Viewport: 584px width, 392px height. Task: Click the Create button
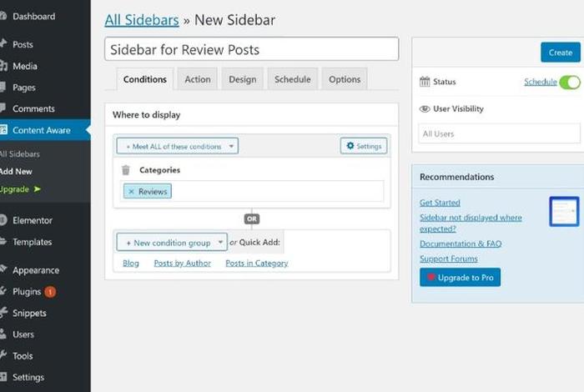tap(560, 53)
